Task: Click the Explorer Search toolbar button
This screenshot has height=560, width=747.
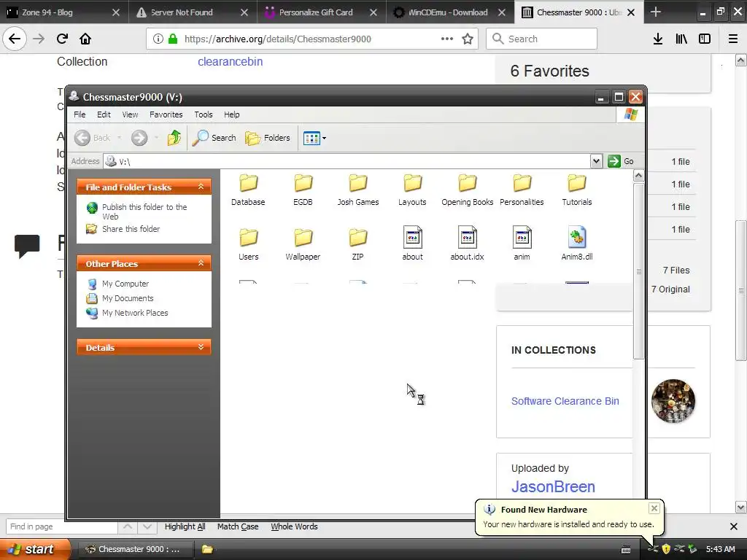Action: 214,138
